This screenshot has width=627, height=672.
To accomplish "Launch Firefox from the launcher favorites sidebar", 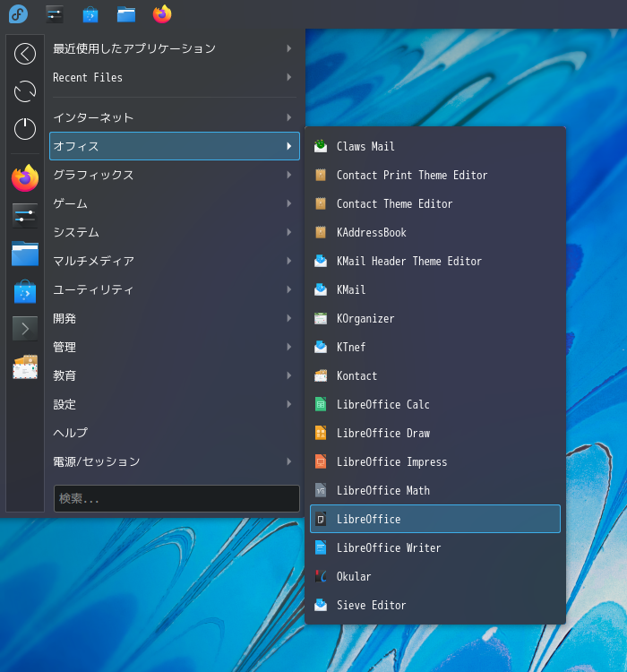I will (25, 178).
